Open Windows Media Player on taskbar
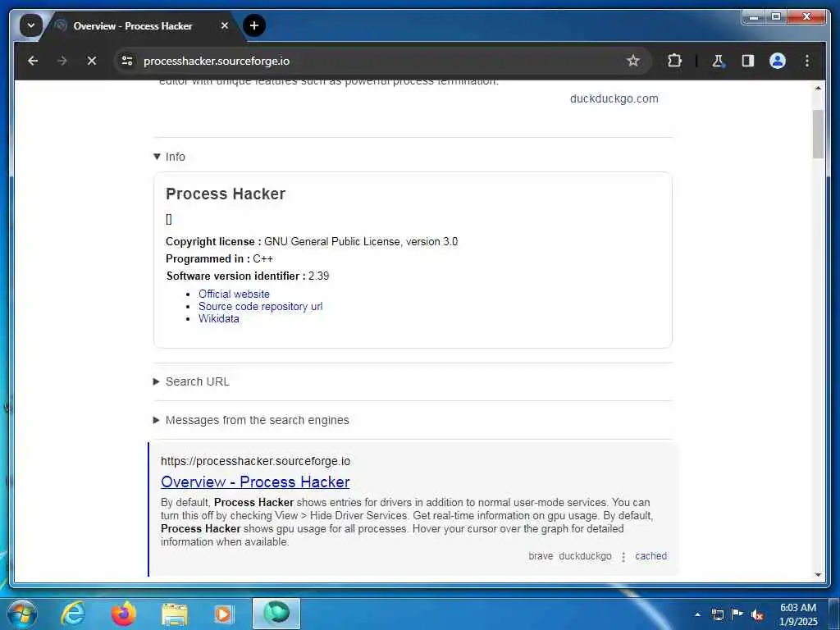Screen dimensions: 840x630 pos(224,614)
